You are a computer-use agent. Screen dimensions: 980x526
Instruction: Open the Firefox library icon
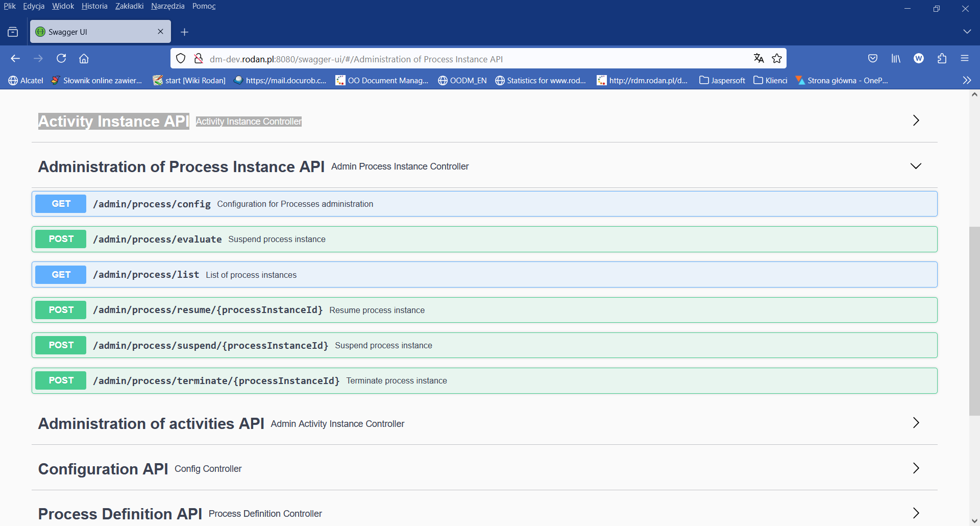(x=896, y=58)
